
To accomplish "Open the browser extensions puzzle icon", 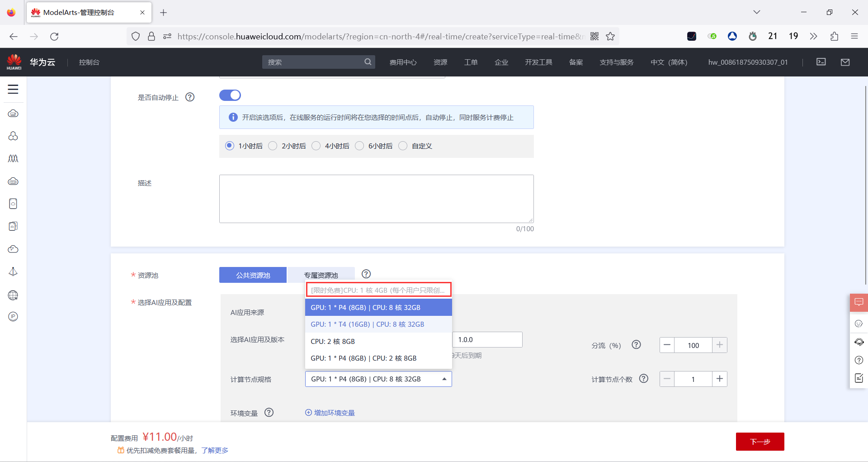I will [x=834, y=37].
